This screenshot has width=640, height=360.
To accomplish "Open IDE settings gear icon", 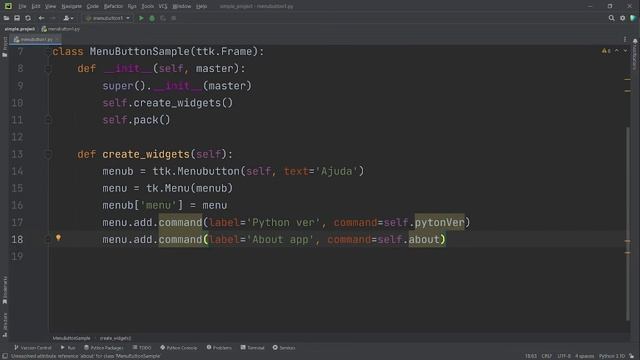I will pyautogui.click(x=622, y=18).
